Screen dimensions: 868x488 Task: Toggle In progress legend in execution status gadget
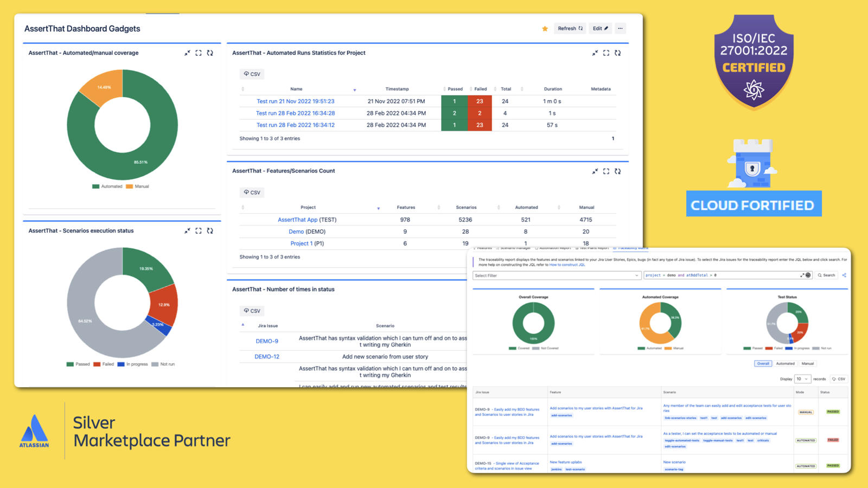coord(133,364)
